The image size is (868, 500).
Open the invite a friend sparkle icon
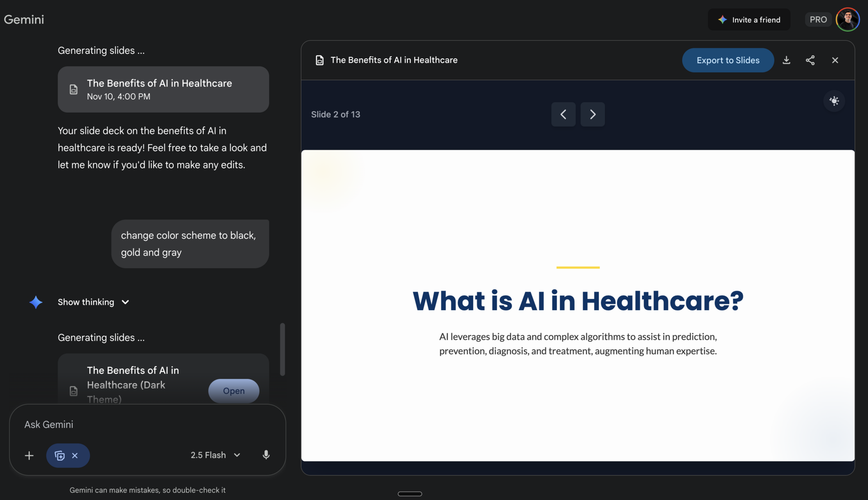[723, 19]
